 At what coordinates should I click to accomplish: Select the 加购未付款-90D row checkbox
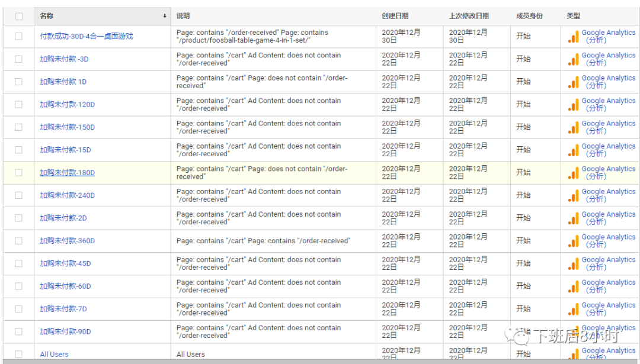[19, 332]
